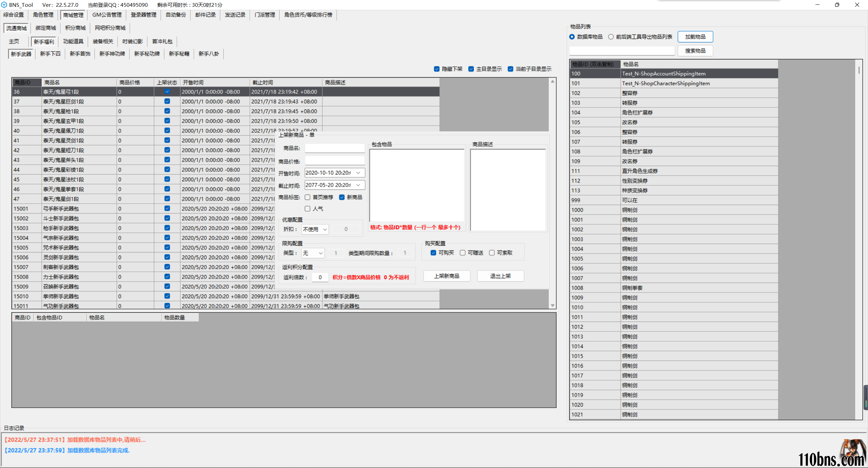The image size is (868, 468).
Task: Click the 商品名 input field
Action: [335, 148]
